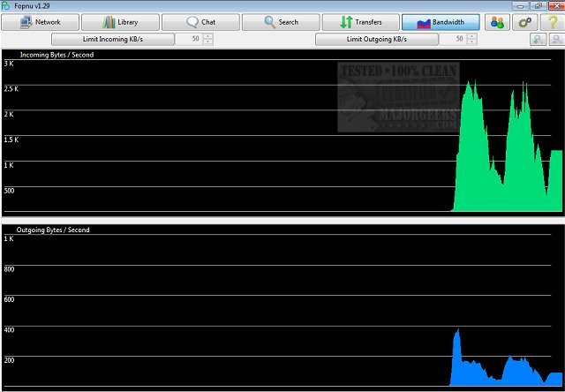Open settings gears icon
This screenshot has height=392, width=565.
[x=525, y=22]
